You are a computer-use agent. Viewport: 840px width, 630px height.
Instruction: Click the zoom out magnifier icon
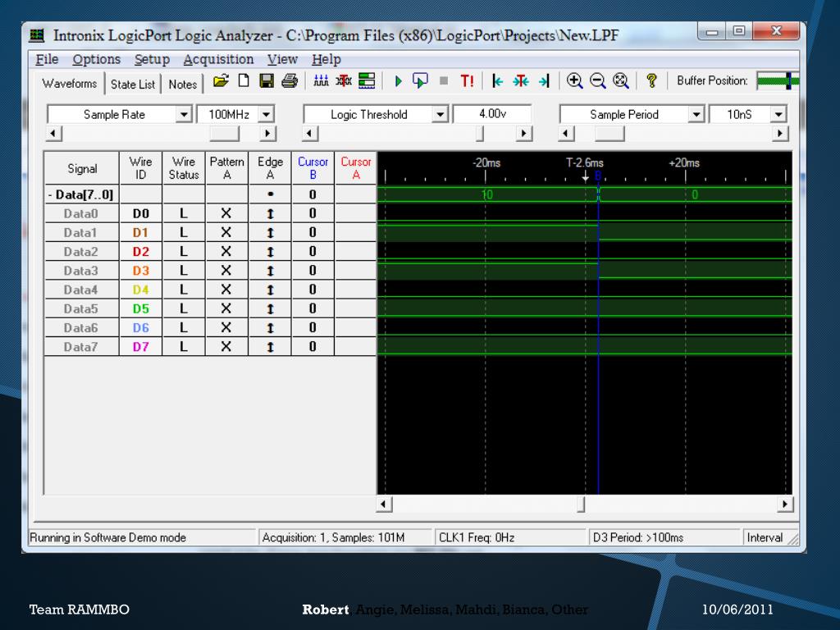tap(598, 81)
